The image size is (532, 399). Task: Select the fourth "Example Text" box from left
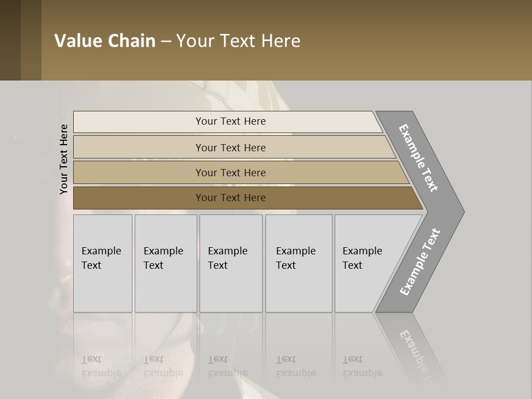pyautogui.click(x=298, y=263)
